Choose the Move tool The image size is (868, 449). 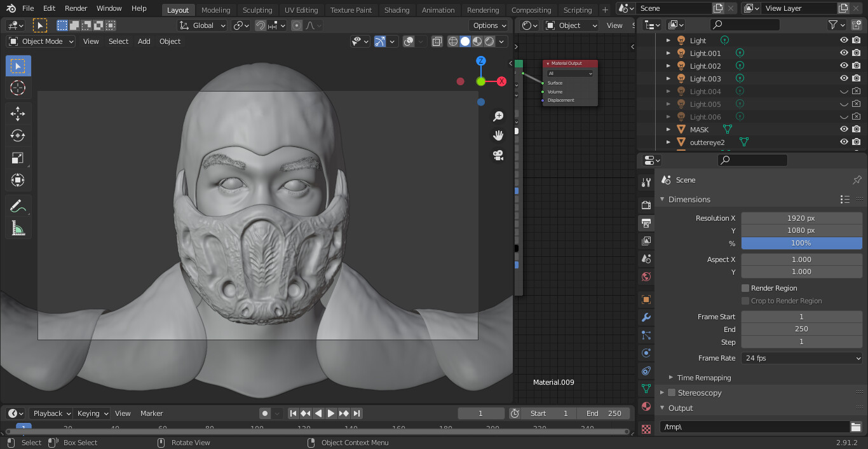(x=18, y=114)
